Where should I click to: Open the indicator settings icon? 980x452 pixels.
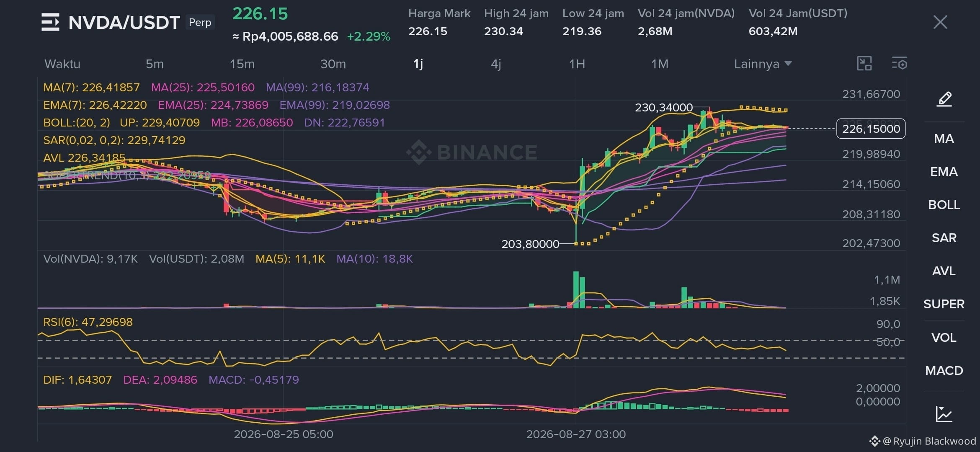pyautogui.click(x=899, y=64)
